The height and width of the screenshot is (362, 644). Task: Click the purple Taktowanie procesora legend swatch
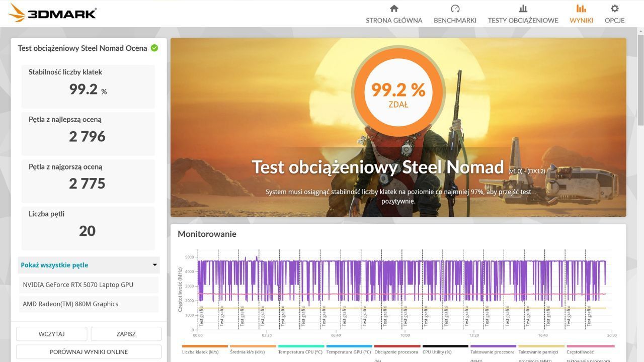[x=493, y=346]
